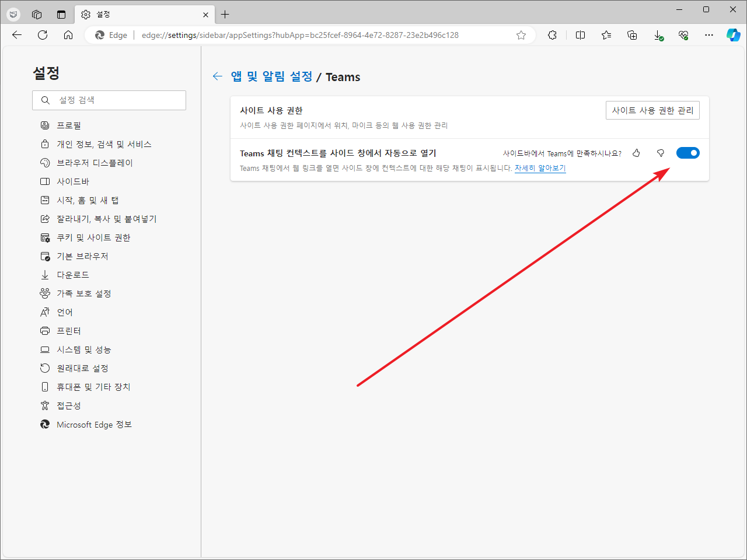Open the Settings and more ellipsis menu

[x=709, y=35]
